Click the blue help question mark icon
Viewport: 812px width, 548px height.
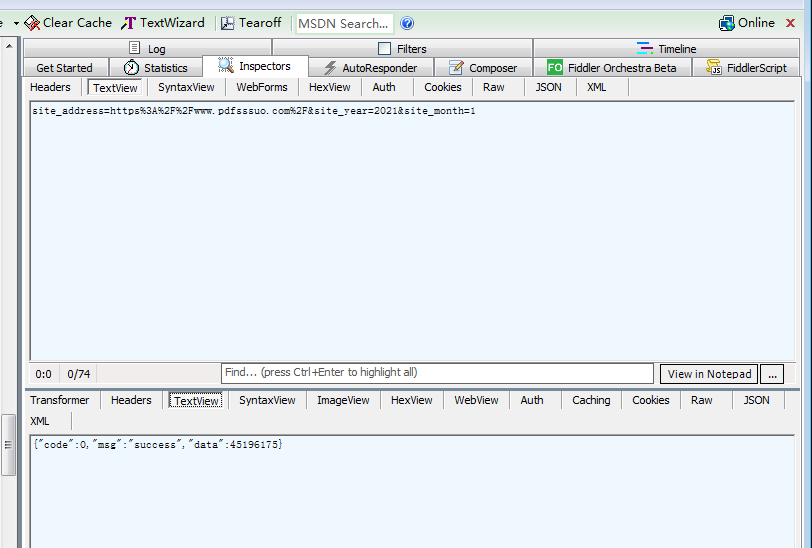pyautogui.click(x=407, y=23)
